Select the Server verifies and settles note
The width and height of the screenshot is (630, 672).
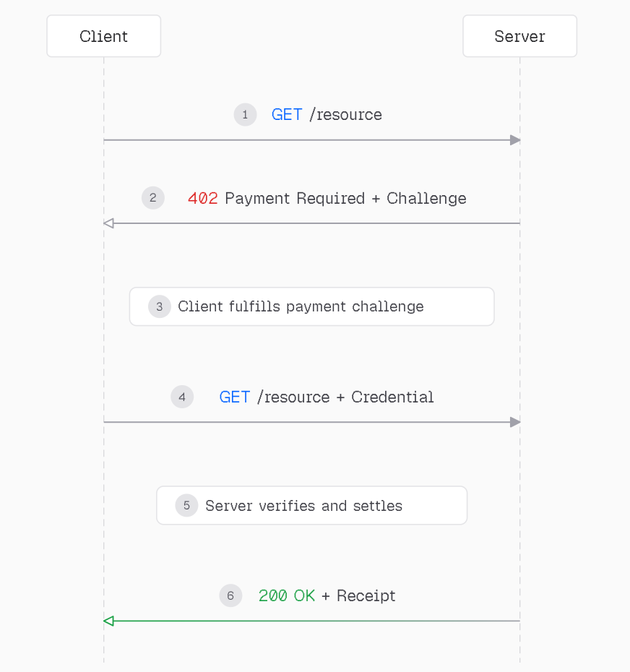pyautogui.click(x=311, y=505)
